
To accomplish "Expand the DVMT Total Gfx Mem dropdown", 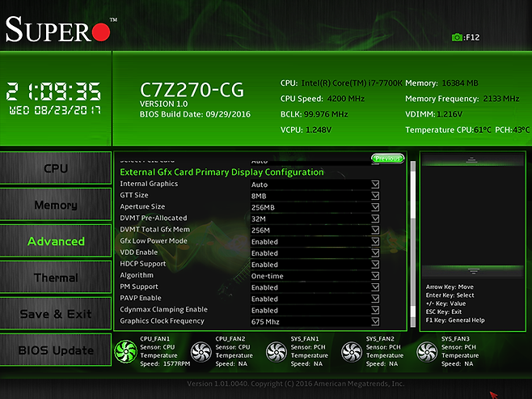I will [375, 230].
